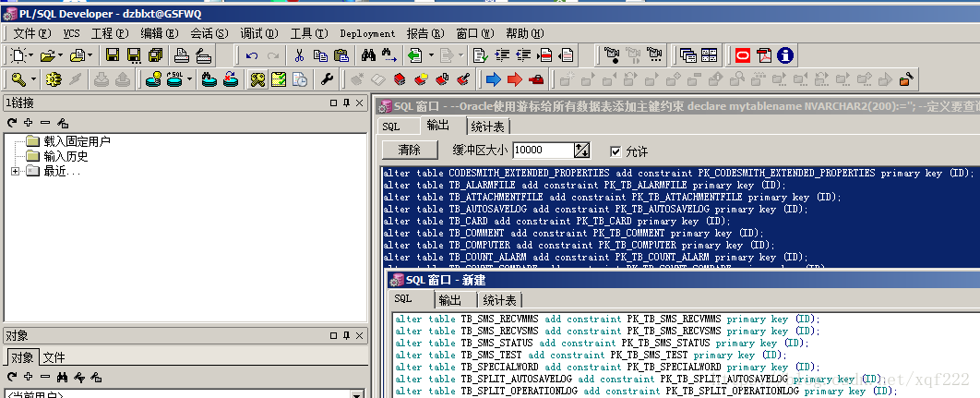The image size is (980, 398).
Task: Switch to SQL tab in upper SQL window
Action: click(x=391, y=127)
